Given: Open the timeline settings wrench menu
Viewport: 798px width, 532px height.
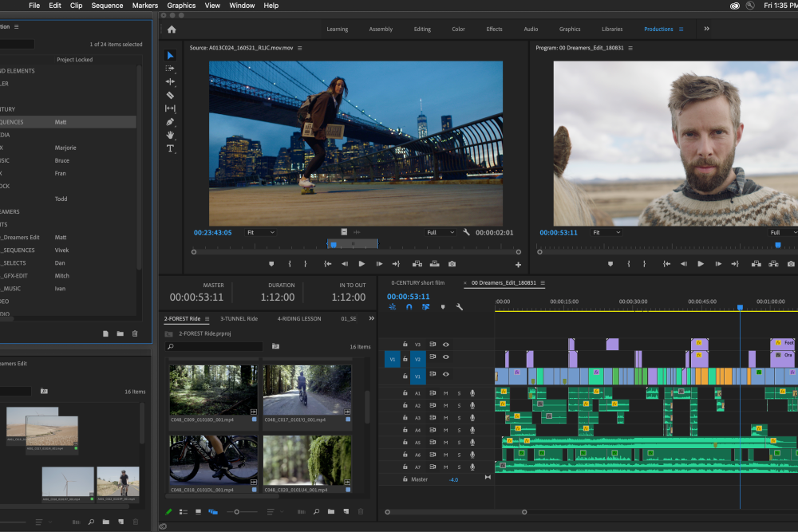Looking at the screenshot, I should click(460, 306).
